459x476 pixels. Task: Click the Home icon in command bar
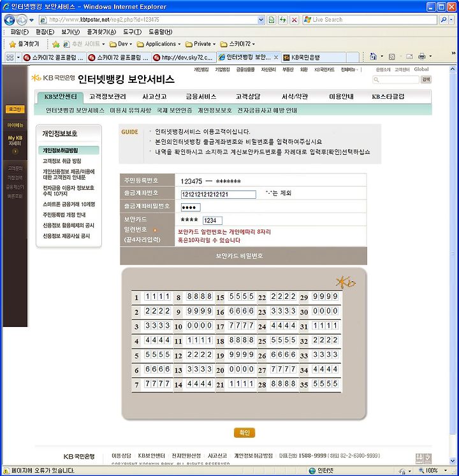pyautogui.click(x=374, y=57)
